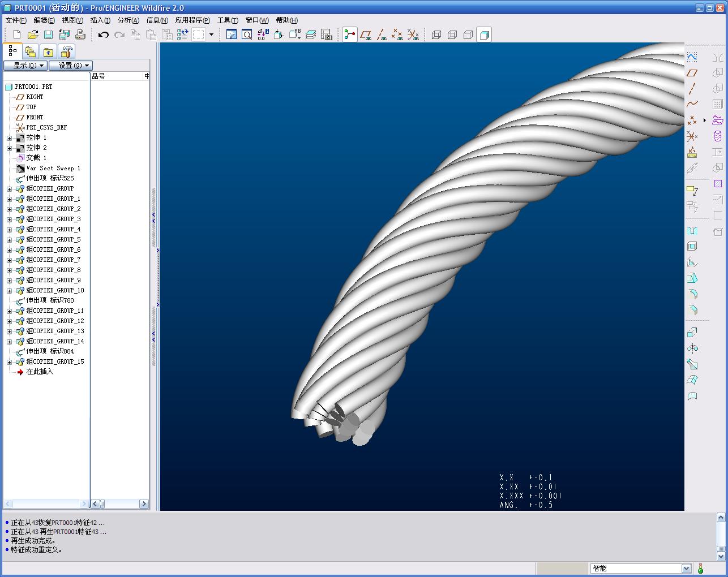The width and height of the screenshot is (728, 577).
Task: Switch to the Favorites navigator tab
Action: 49,52
